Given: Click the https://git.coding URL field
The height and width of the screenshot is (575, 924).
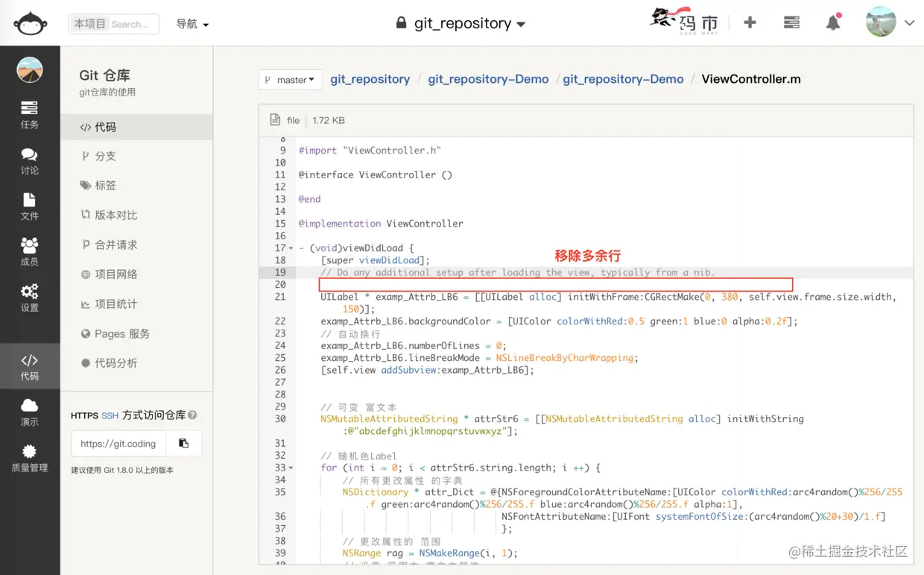Looking at the screenshot, I should pos(118,443).
